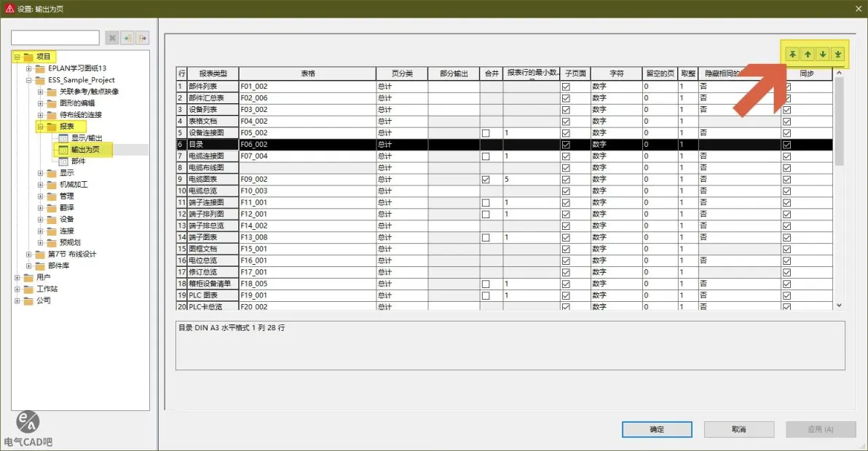Click the ESS_Sample_Project folder icon
The width and height of the screenshot is (868, 451).
(40, 80)
